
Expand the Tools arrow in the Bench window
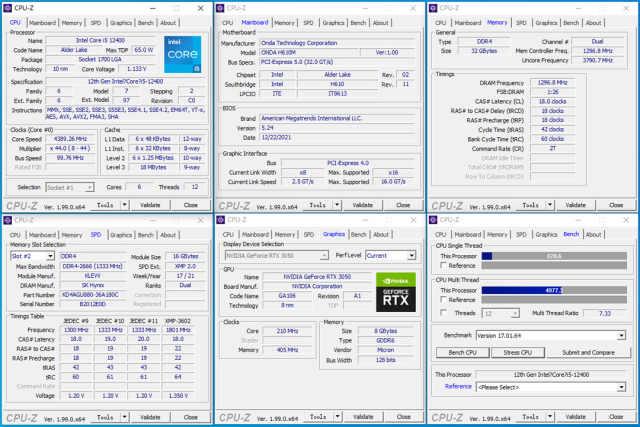click(550, 417)
